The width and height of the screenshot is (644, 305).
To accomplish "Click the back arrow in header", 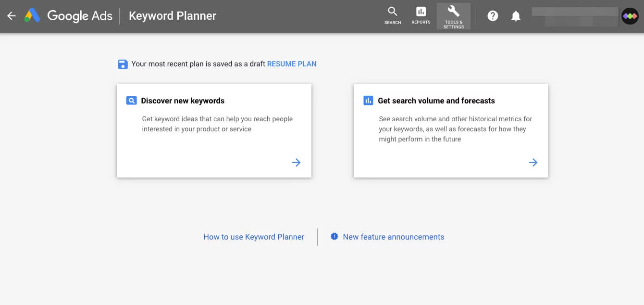I will click(12, 16).
